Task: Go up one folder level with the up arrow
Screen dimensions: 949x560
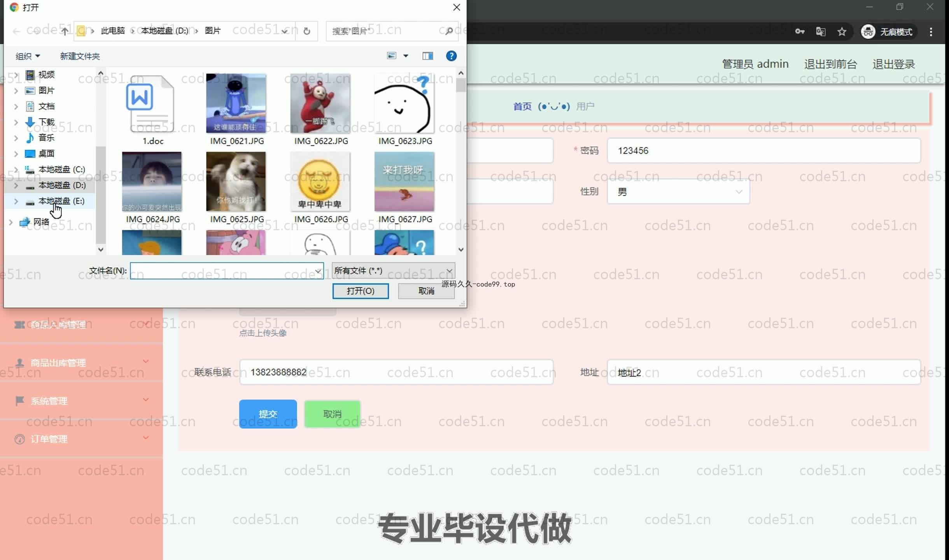Action: (65, 31)
